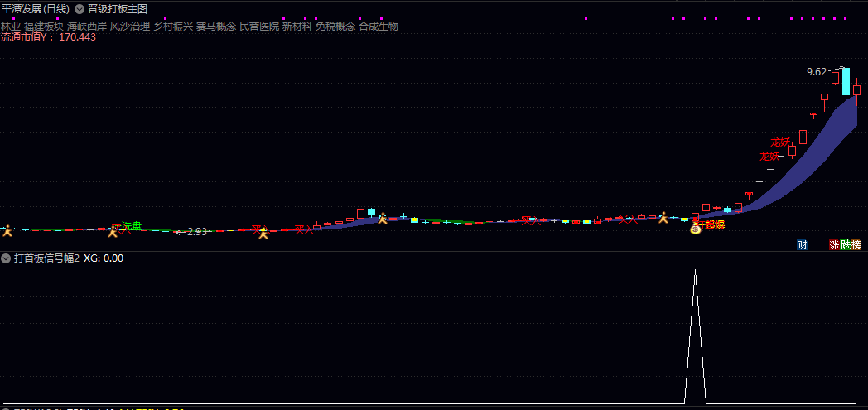
Task: Click the money bag signal icon
Action: click(696, 228)
